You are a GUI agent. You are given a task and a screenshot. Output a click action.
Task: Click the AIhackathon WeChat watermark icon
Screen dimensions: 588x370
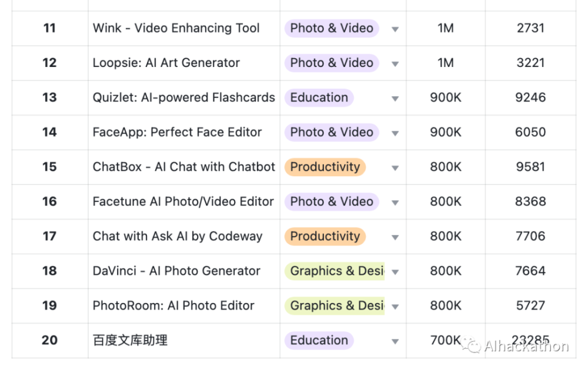click(x=471, y=345)
